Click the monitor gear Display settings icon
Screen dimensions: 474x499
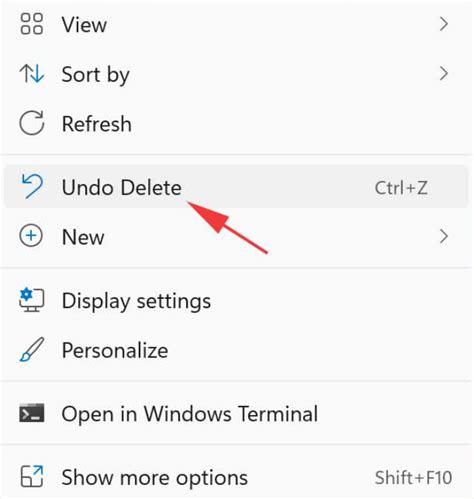pyautogui.click(x=32, y=300)
